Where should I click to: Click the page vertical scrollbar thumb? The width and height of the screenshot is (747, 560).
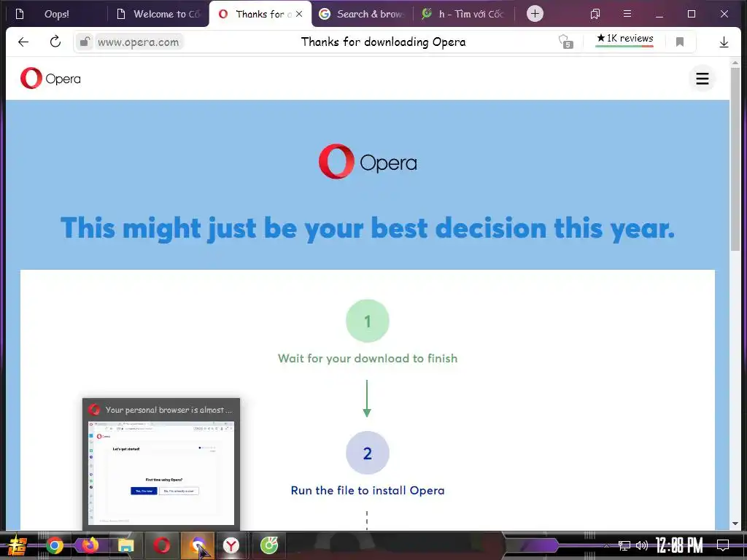735,160
